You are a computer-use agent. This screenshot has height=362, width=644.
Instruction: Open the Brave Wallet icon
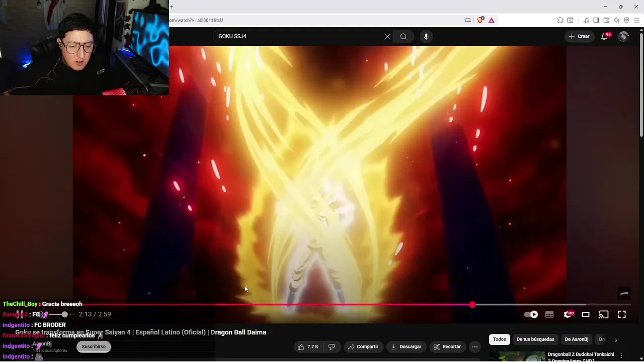click(606, 20)
